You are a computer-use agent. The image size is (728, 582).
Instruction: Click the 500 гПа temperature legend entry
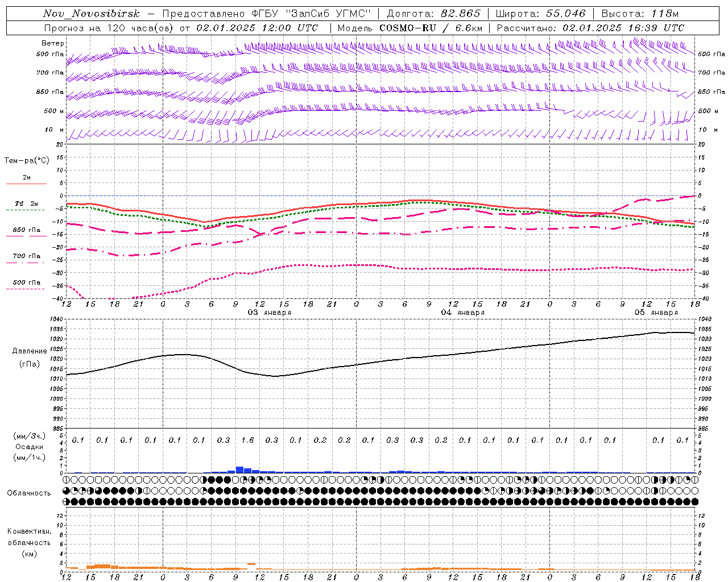(x=26, y=282)
